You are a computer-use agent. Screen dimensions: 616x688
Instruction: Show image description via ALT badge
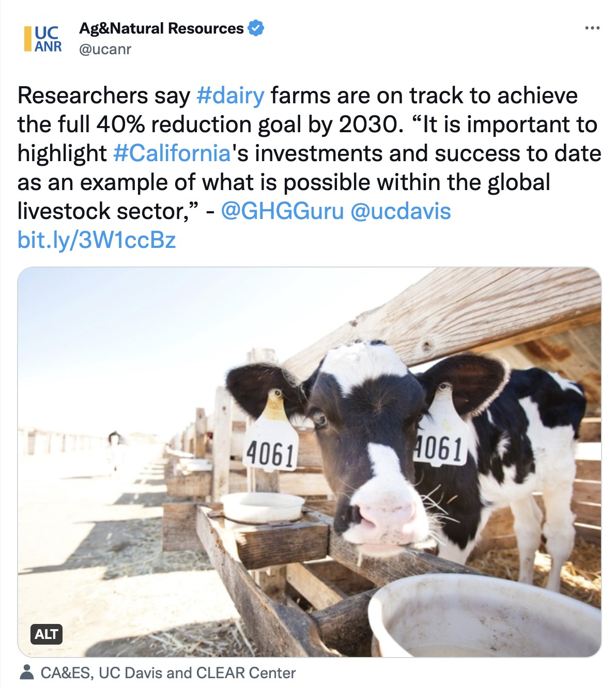click(x=47, y=634)
